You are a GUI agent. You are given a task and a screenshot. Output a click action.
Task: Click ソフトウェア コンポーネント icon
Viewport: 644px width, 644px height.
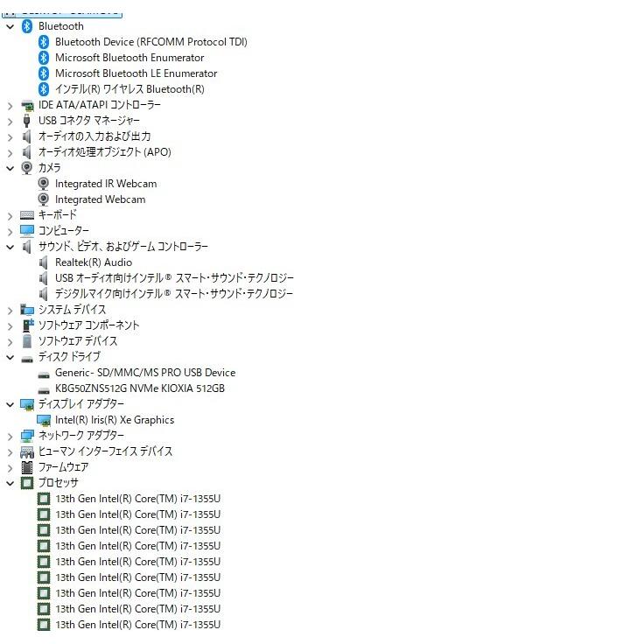coord(28,325)
